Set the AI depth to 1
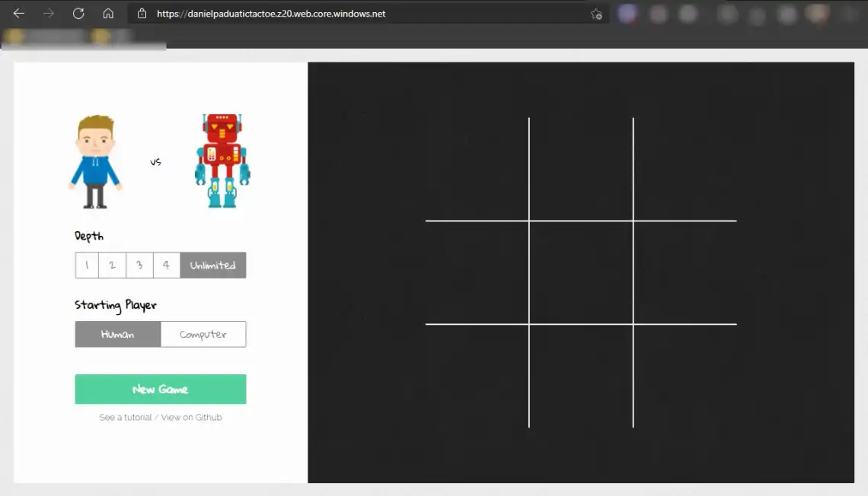The image size is (868, 496). tap(87, 265)
